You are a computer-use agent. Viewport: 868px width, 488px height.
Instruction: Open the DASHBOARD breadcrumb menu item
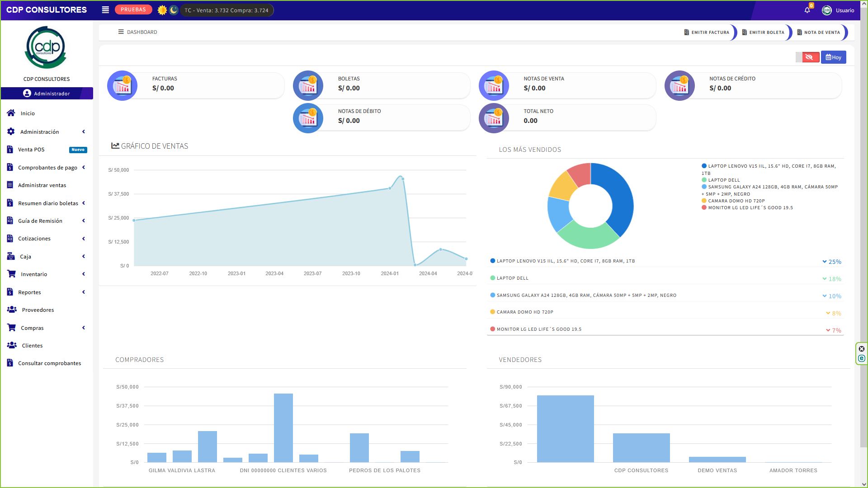tap(137, 32)
